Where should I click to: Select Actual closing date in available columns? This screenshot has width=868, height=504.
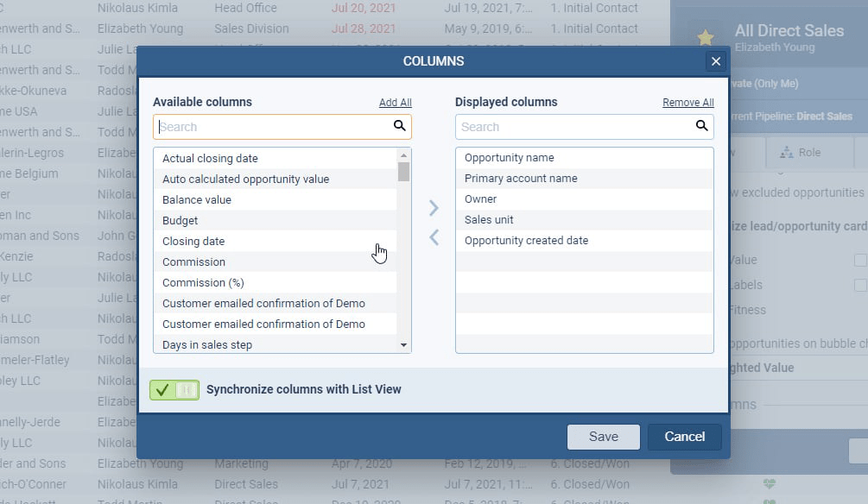(x=210, y=159)
